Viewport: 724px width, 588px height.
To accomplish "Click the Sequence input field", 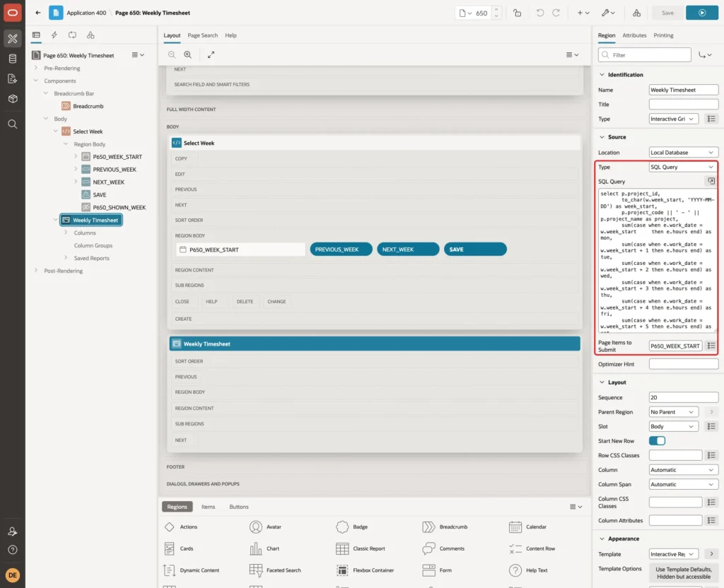I will tap(684, 397).
